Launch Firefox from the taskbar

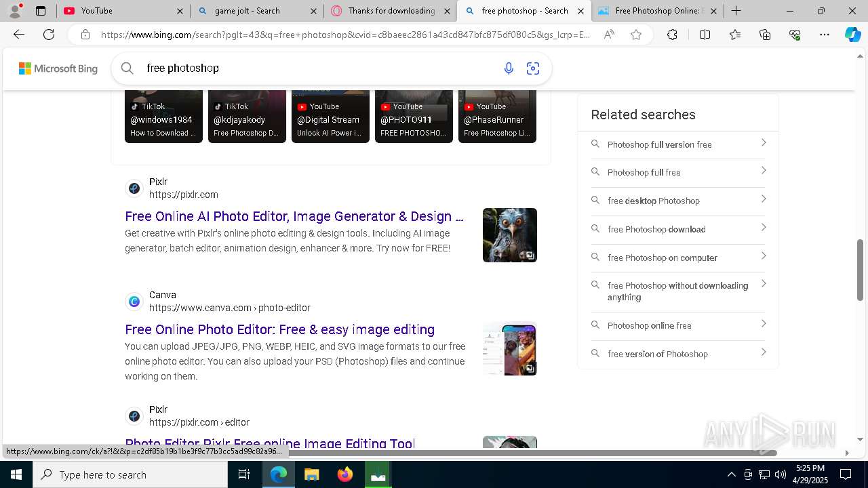(x=345, y=474)
